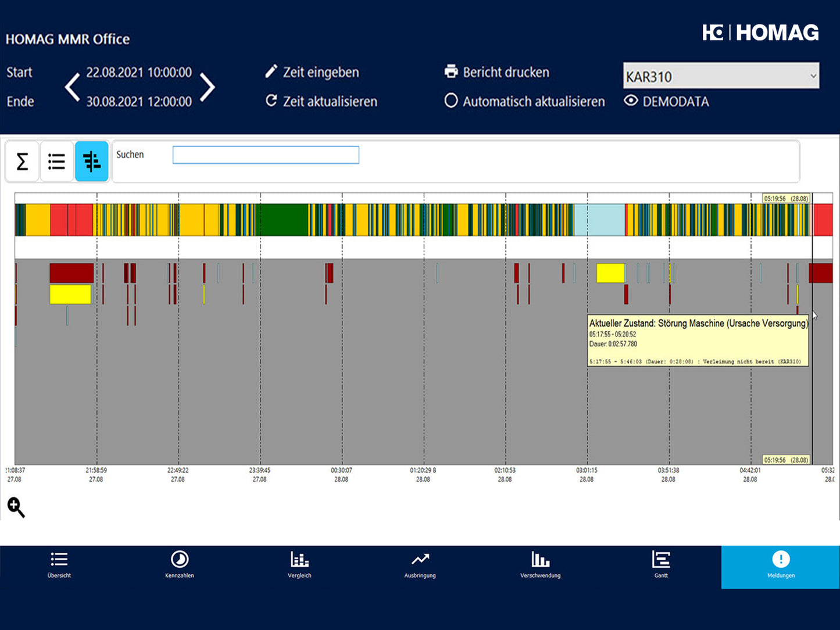The height and width of the screenshot is (630, 840).
Task: Click the Ausbringung trend tab
Action: (x=420, y=564)
